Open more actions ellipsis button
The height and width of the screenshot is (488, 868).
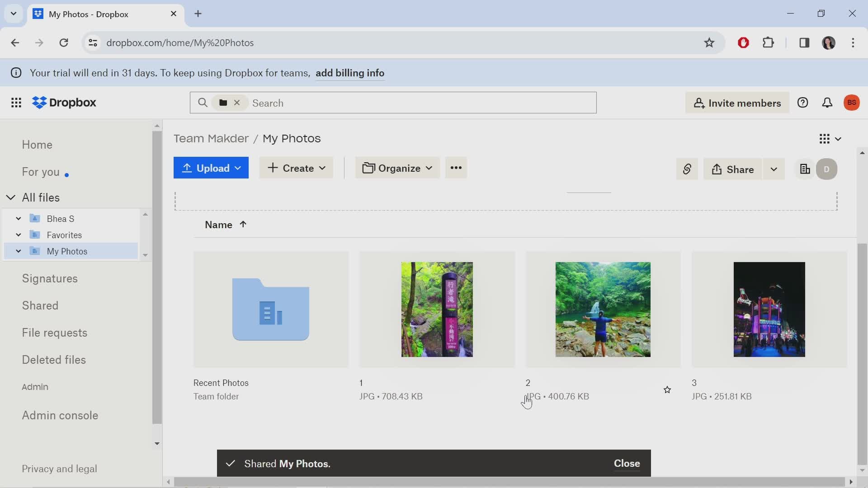(456, 168)
